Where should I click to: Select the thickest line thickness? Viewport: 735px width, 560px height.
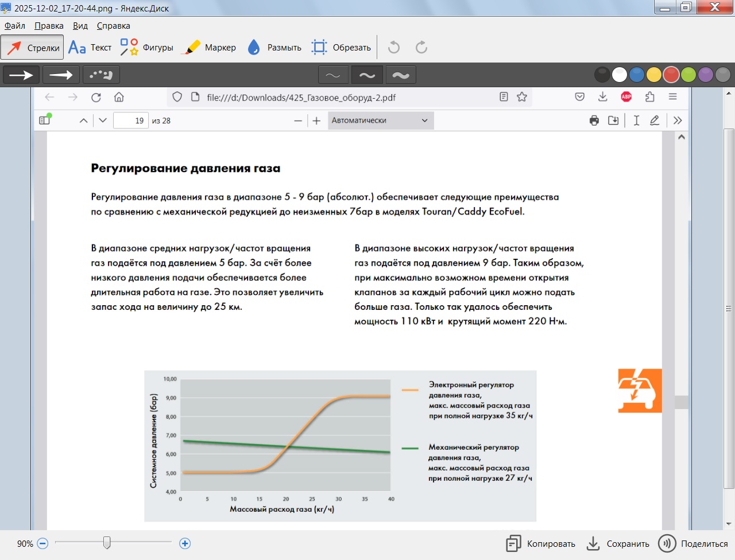(401, 75)
